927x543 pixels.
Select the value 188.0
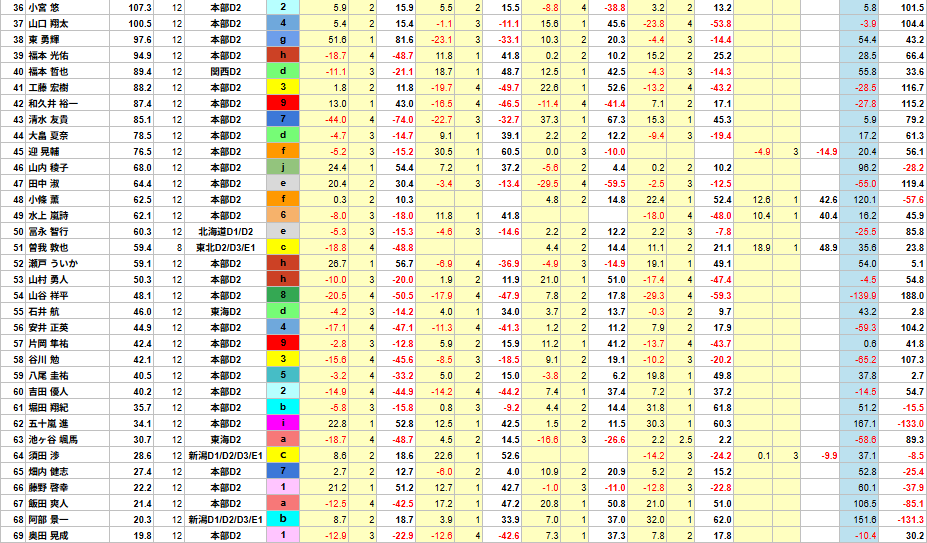(913, 296)
